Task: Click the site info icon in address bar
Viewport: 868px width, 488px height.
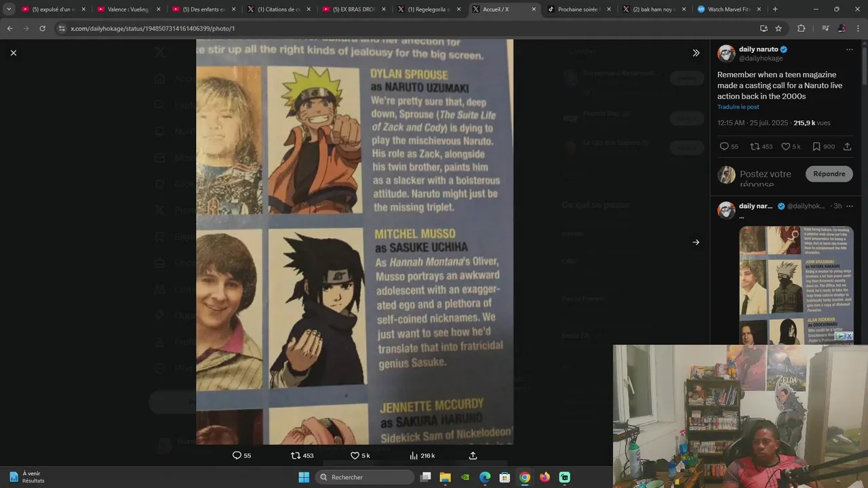Action: (x=62, y=28)
